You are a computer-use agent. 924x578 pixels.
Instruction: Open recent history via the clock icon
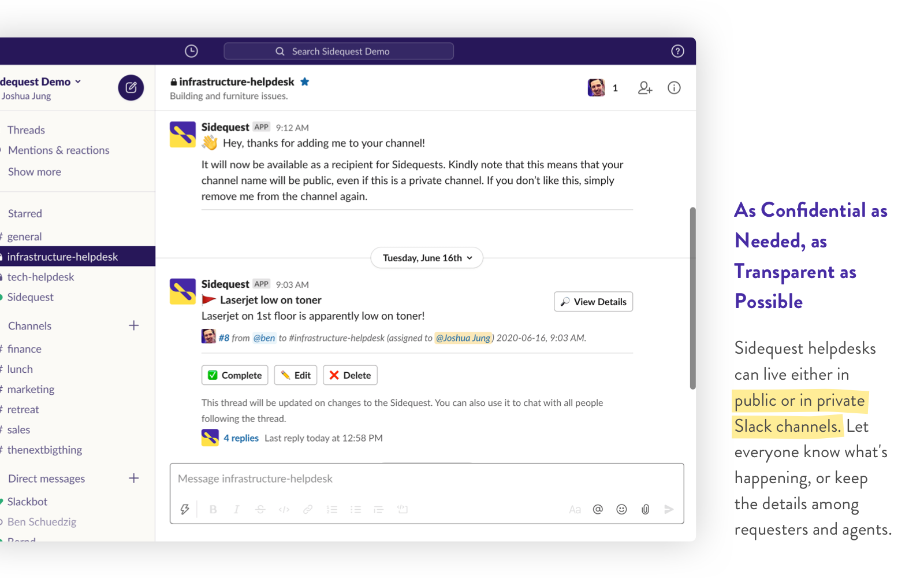coord(191,51)
